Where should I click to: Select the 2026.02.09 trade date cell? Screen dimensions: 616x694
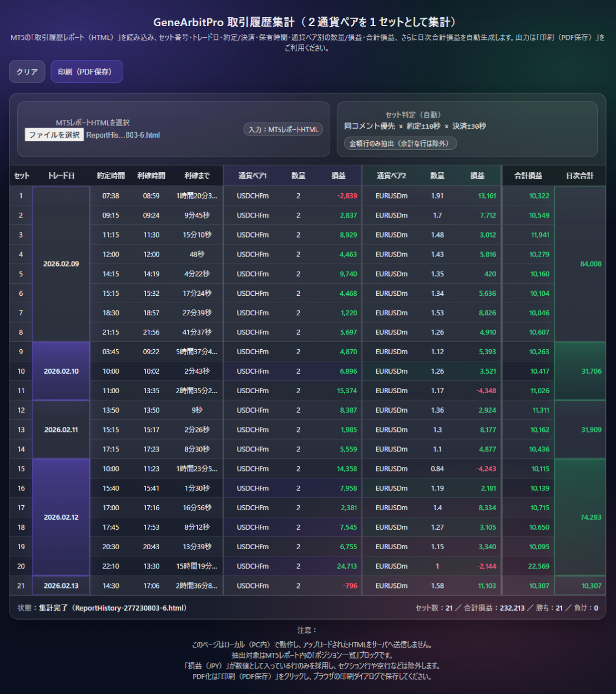(x=61, y=264)
